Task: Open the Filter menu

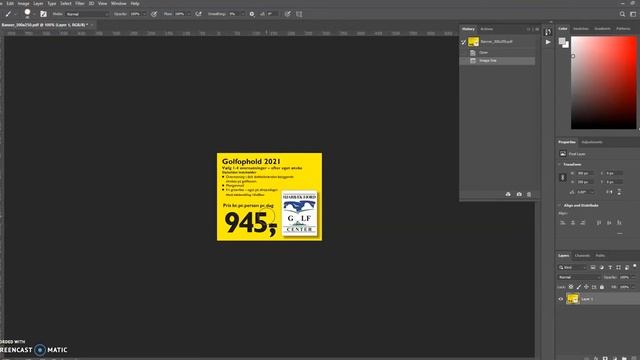Action: point(80,3)
